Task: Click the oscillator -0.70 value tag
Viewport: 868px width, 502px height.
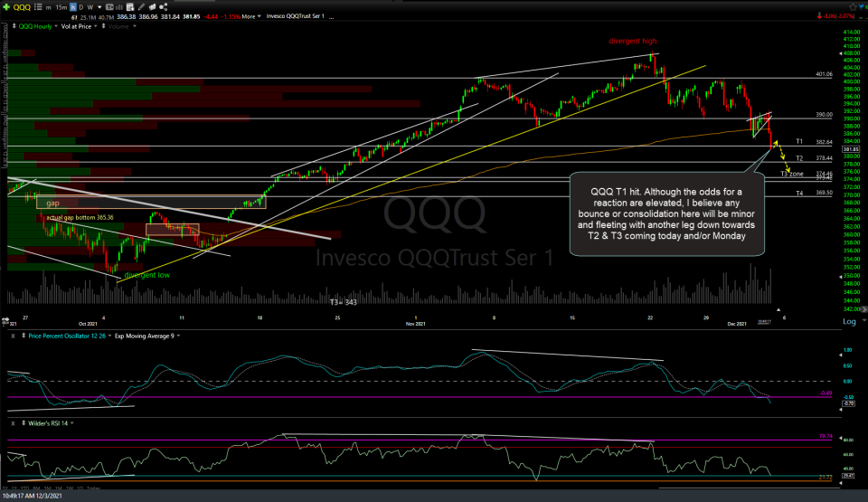Action: point(849,403)
